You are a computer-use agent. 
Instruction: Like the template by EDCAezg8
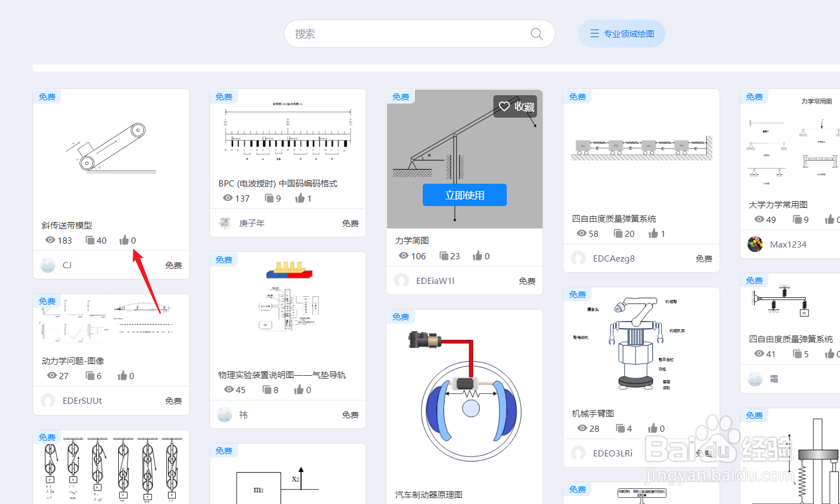point(654,234)
